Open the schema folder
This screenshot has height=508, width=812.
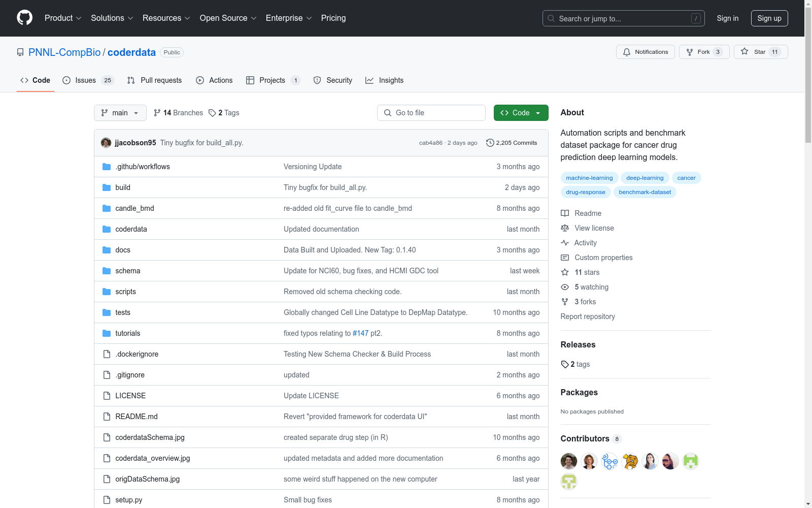pyautogui.click(x=128, y=271)
